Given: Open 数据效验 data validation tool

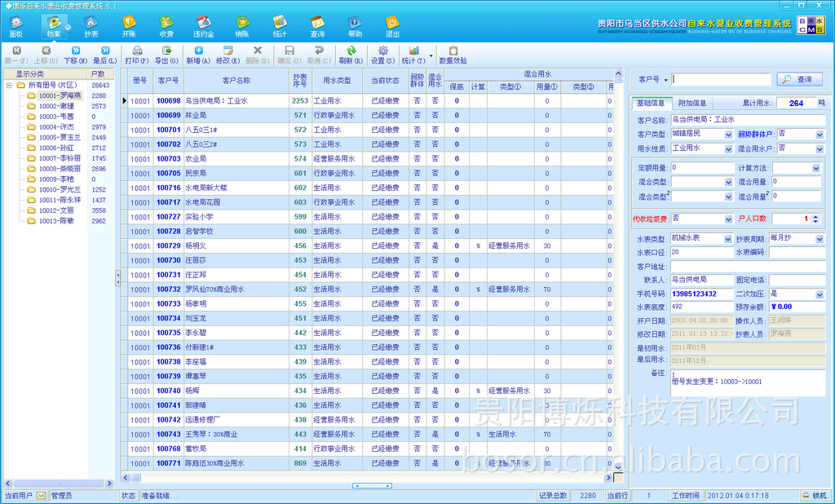Looking at the screenshot, I should coord(453,55).
